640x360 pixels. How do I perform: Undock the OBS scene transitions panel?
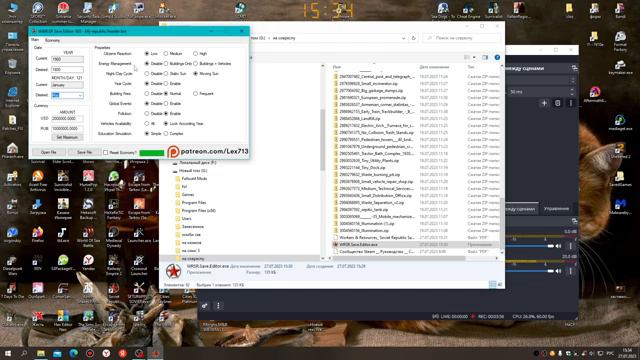[574, 68]
